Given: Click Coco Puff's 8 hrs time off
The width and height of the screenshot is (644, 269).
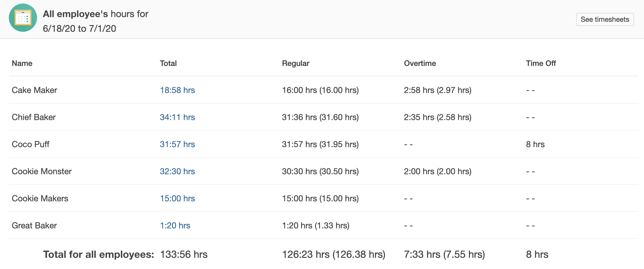Looking at the screenshot, I should click(535, 144).
